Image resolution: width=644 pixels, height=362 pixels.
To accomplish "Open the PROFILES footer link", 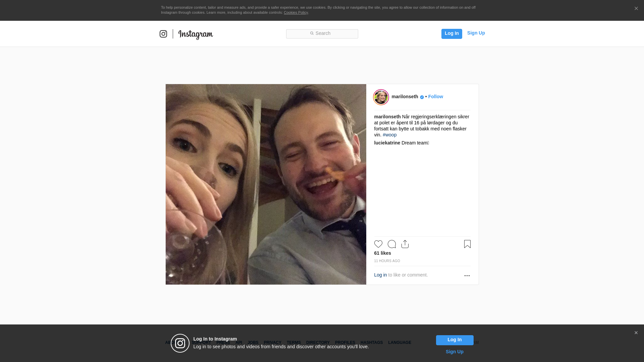I will (x=345, y=343).
